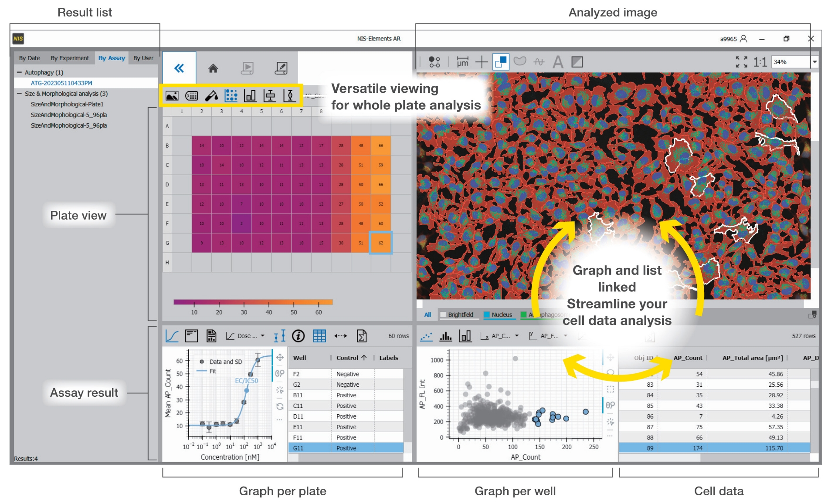Select the heatmap dot-grid view
The height and width of the screenshot is (504, 828).
tap(231, 96)
